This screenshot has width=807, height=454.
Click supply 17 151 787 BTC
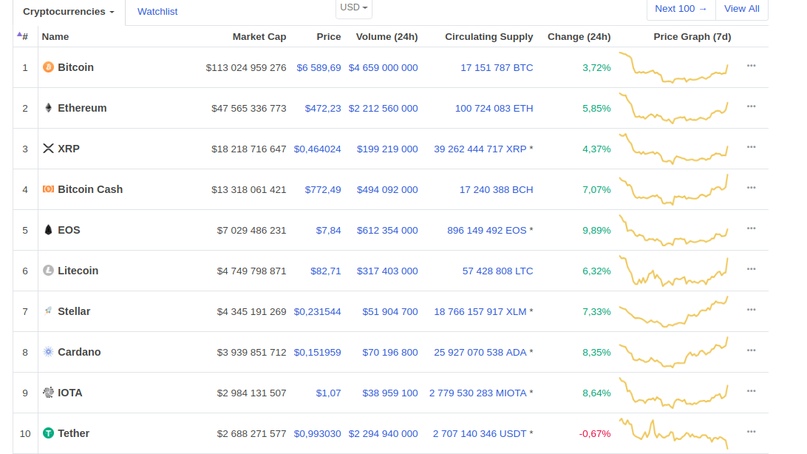(x=497, y=67)
